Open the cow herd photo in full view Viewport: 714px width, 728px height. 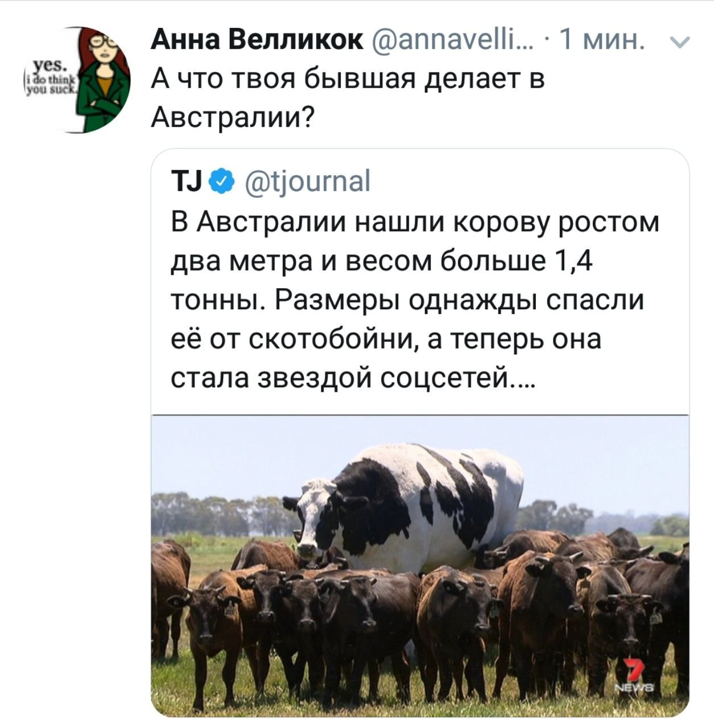(420, 566)
